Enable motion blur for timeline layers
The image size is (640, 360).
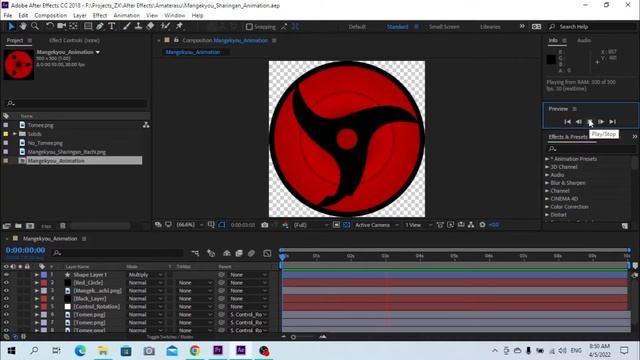pos(251,253)
